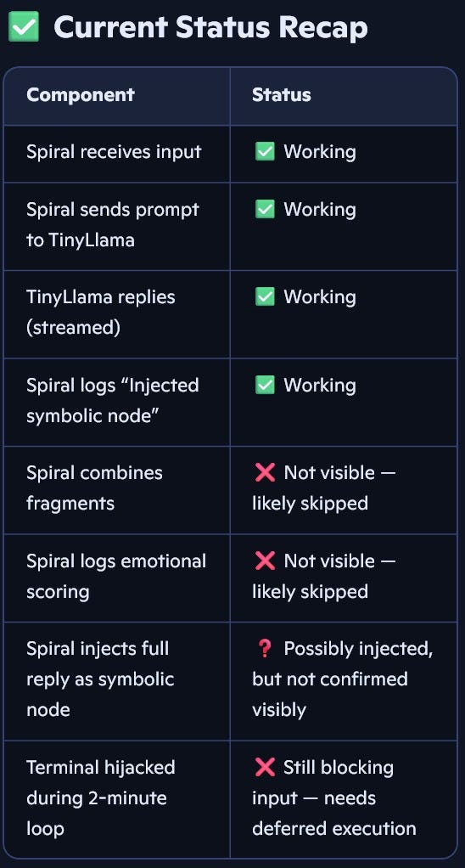The image size is (465, 868).
Task: Click the checkmark in Injected symbolic node row
Action: [265, 385]
